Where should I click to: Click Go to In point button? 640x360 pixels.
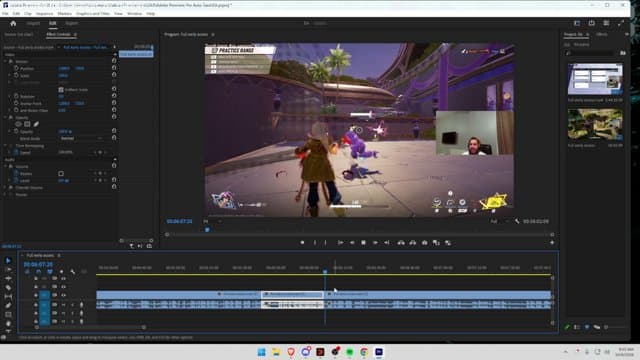point(340,242)
